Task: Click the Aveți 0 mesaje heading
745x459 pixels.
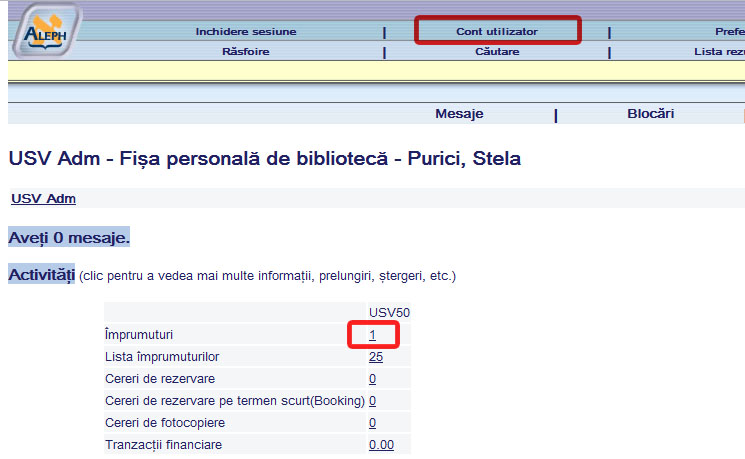Action: tap(69, 238)
